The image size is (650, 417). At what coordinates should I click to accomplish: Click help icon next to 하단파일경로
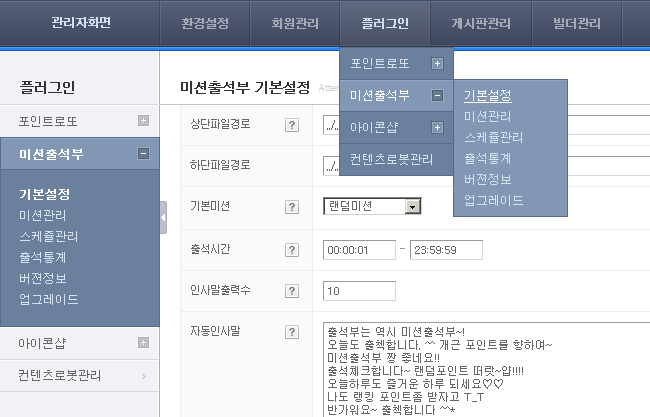click(x=292, y=166)
